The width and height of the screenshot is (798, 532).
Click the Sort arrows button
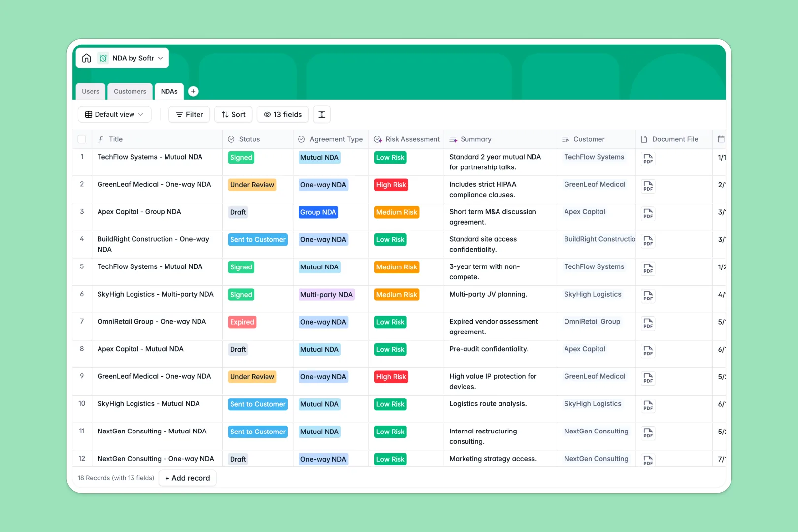coord(233,114)
